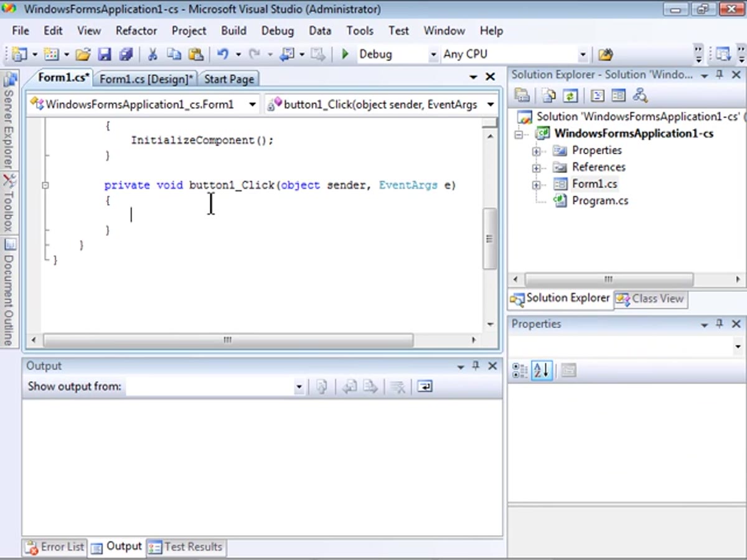This screenshot has width=747, height=560.
Task: Switch to the Error List tab
Action: click(55, 547)
